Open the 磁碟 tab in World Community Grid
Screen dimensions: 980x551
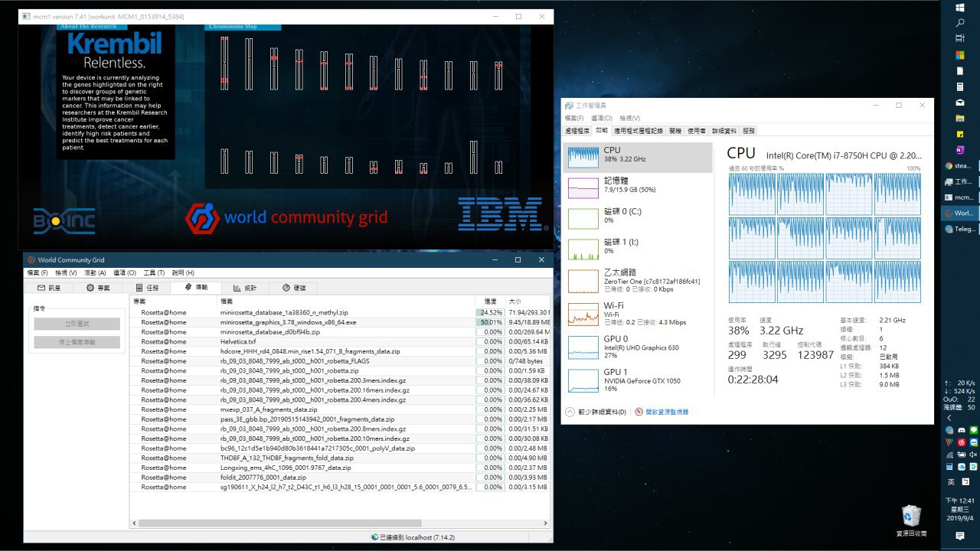(x=294, y=288)
